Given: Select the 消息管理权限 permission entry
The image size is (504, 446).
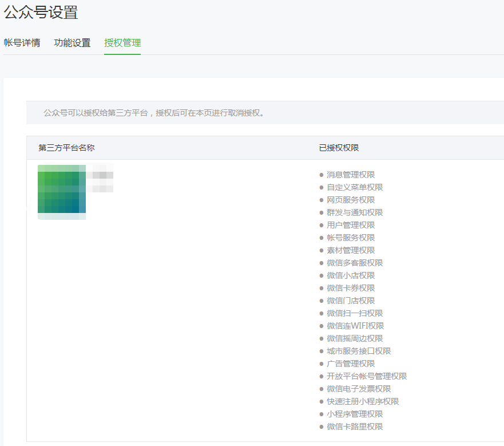Looking at the screenshot, I should pyautogui.click(x=351, y=175).
